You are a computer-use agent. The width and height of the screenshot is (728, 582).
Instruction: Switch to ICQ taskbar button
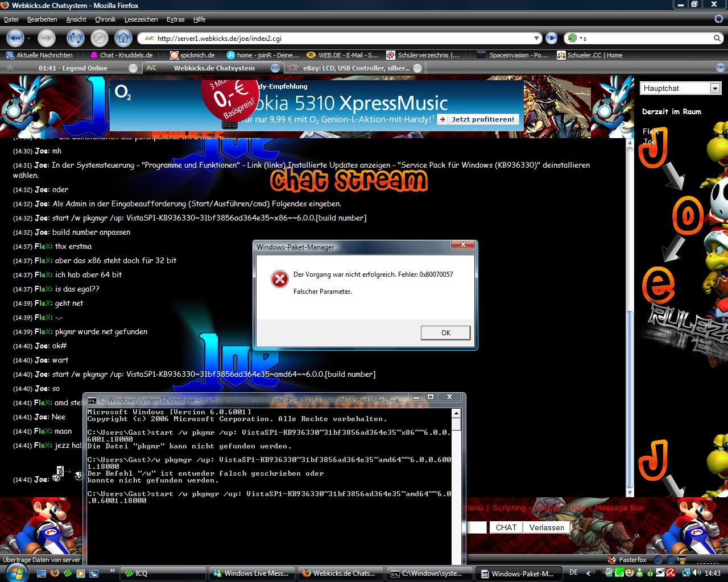tap(163, 573)
